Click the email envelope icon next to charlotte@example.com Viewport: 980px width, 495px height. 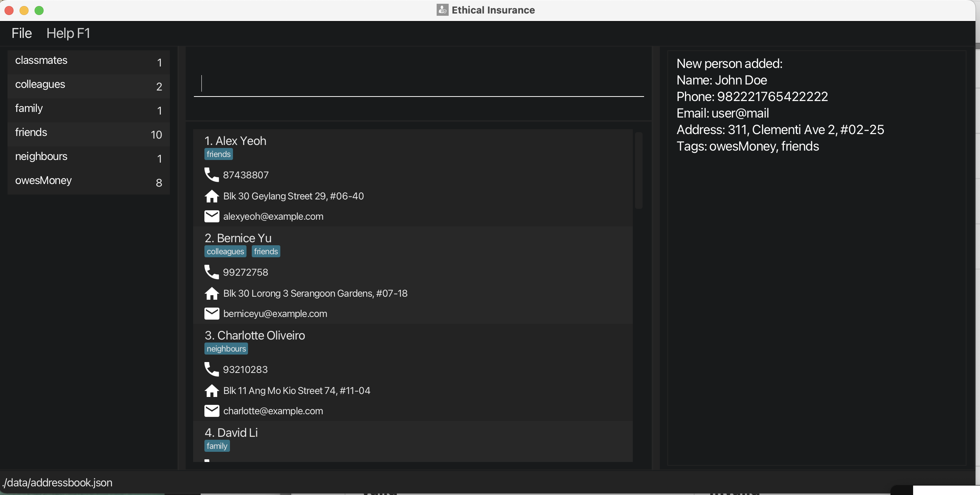pyautogui.click(x=212, y=410)
